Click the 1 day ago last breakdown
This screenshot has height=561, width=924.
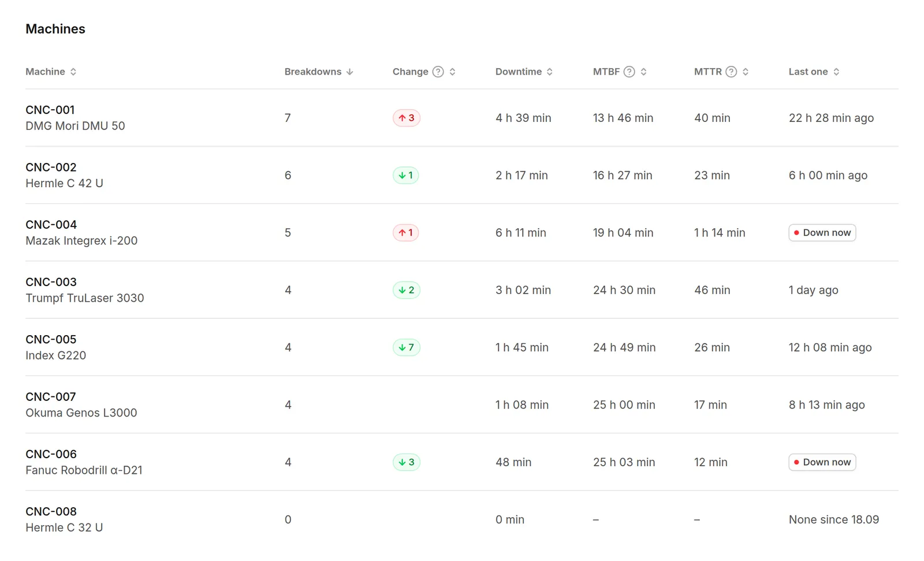tap(814, 290)
